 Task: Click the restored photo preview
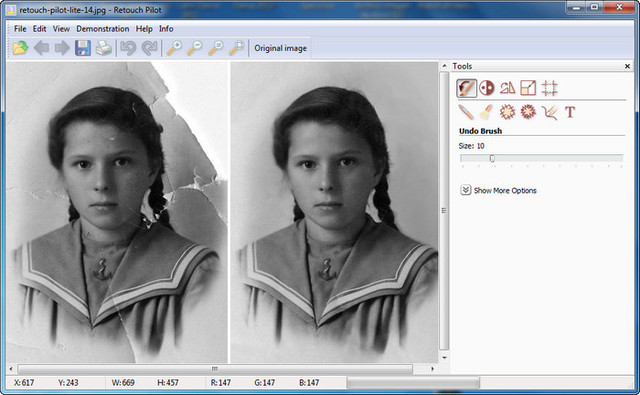click(334, 212)
